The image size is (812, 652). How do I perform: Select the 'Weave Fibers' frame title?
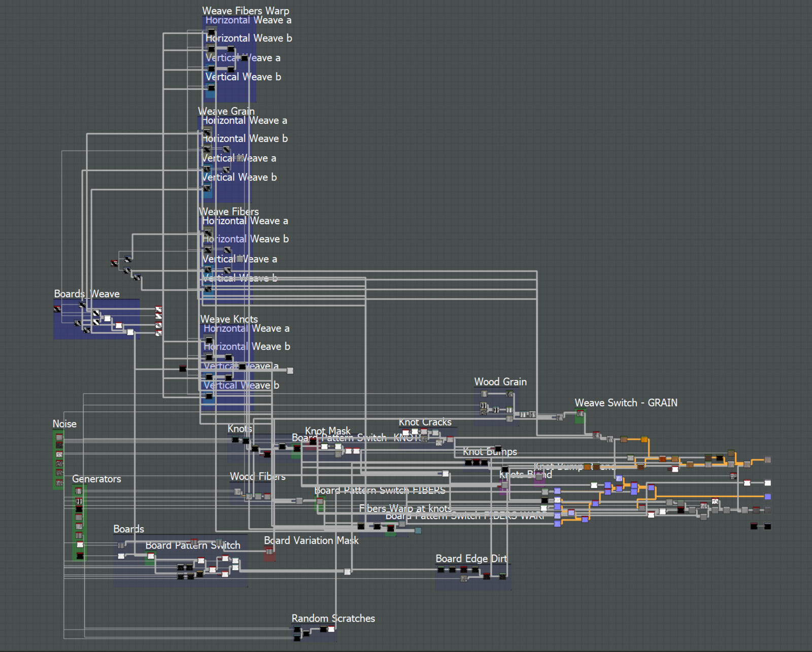pyautogui.click(x=229, y=212)
